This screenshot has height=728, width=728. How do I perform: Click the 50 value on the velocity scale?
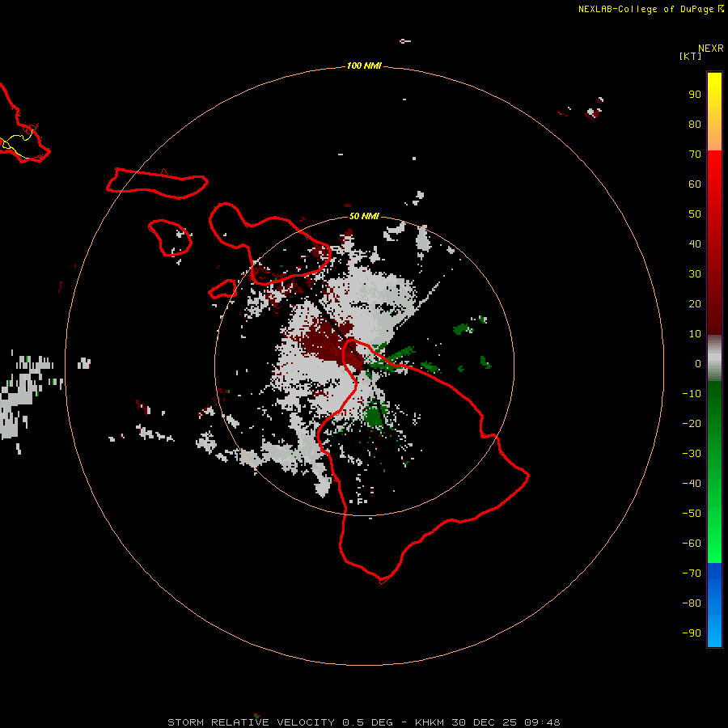[695, 214]
